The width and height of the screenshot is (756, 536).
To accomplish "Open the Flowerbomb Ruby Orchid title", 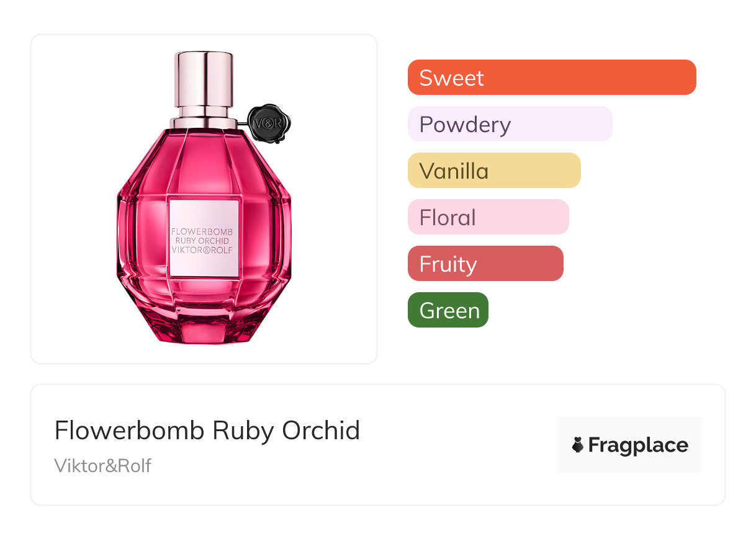I will point(207,431).
